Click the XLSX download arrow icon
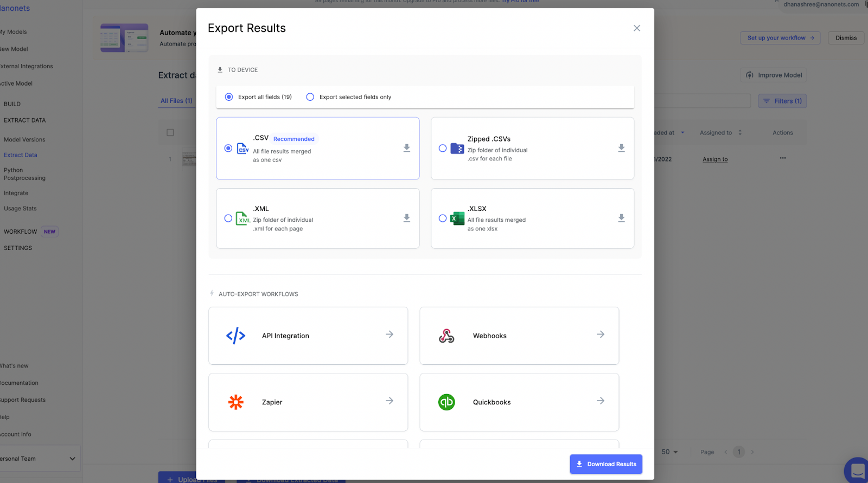 622,218
